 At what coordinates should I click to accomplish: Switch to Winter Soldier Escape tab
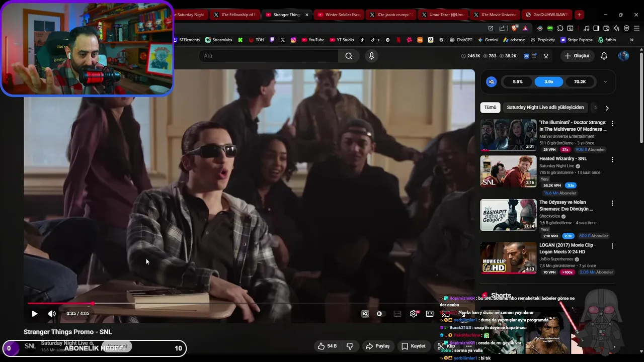(340, 15)
